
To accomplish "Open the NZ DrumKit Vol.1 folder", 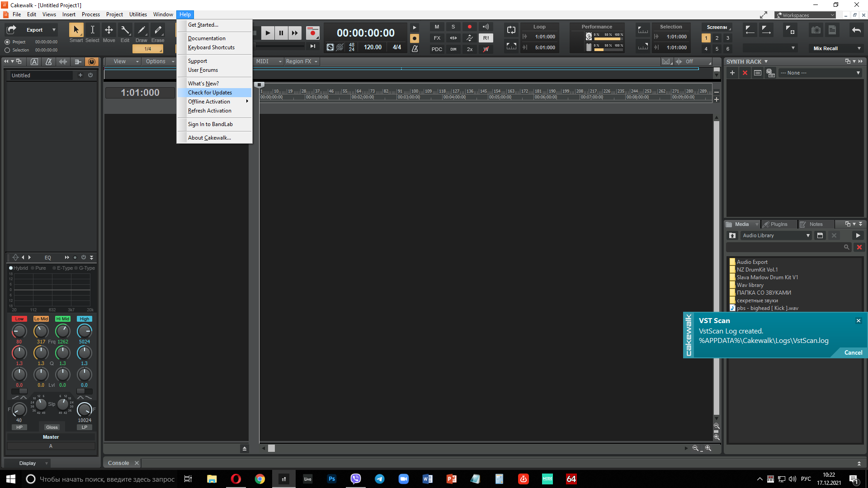I will 757,270.
